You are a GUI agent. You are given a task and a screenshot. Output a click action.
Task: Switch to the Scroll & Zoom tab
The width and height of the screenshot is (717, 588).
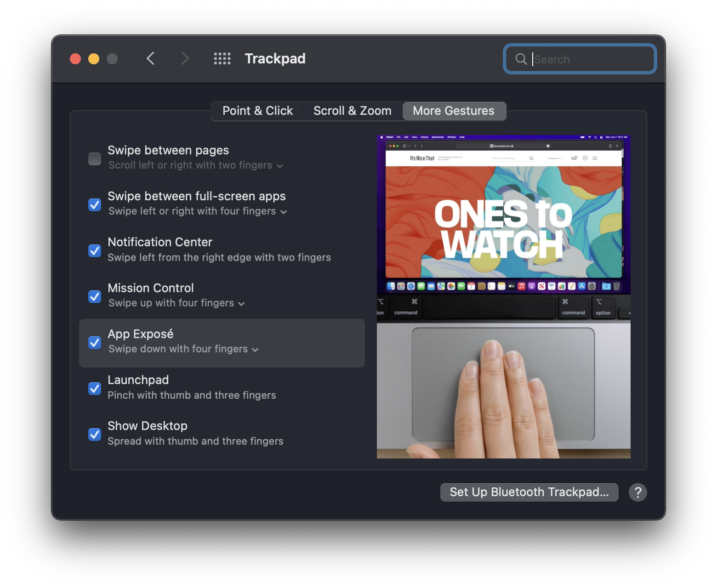tap(352, 111)
